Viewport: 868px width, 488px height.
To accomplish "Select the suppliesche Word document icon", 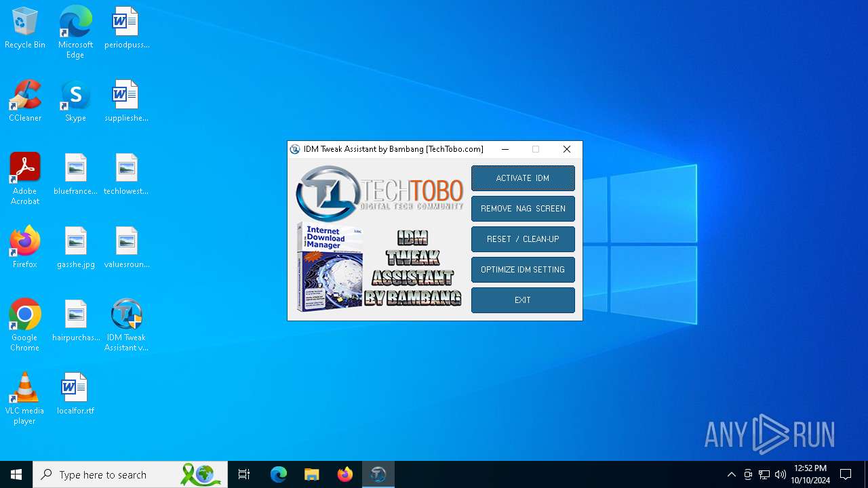I will [126, 102].
